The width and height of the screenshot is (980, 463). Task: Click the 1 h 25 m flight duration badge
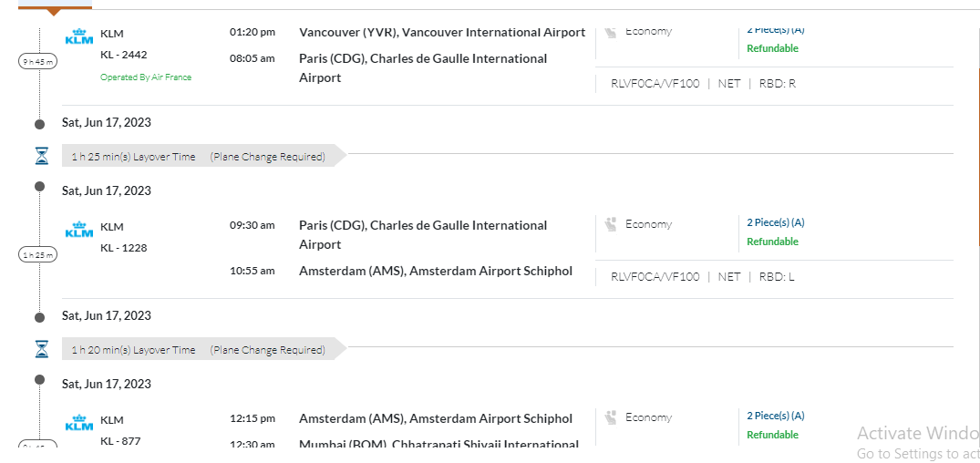37,255
